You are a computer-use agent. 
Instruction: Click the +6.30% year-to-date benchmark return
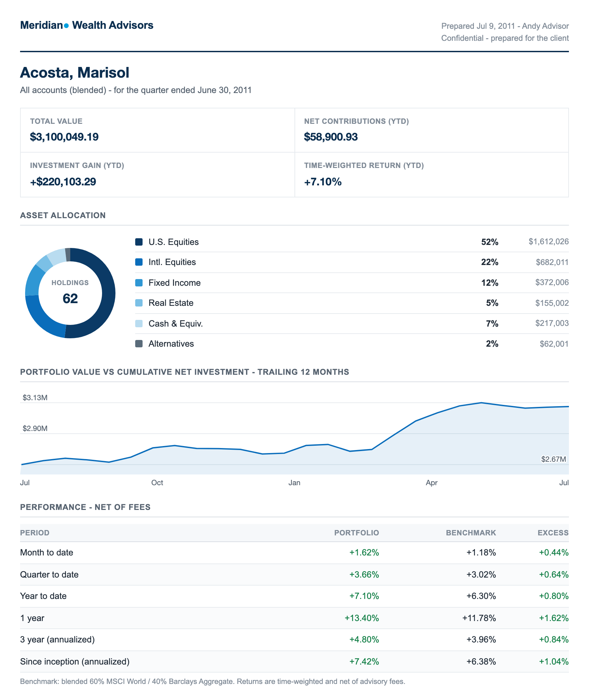tap(481, 596)
